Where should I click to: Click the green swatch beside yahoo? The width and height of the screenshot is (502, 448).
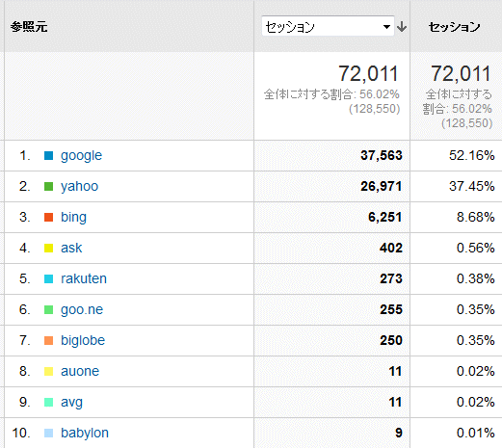tap(48, 187)
